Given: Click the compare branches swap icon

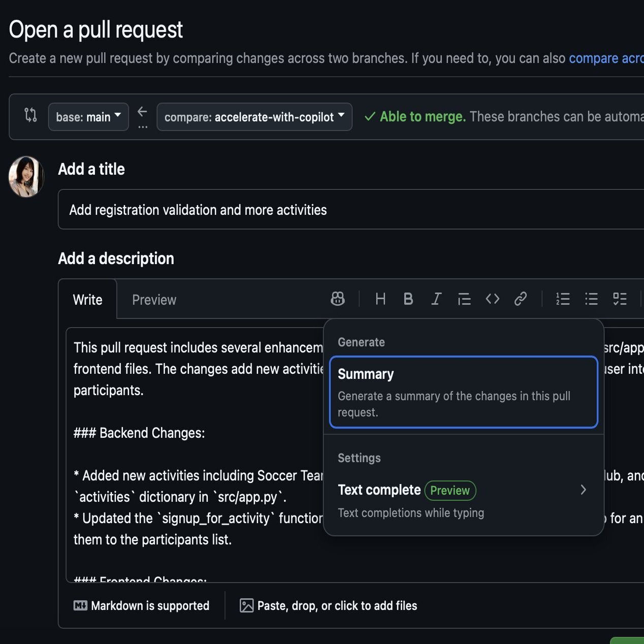Looking at the screenshot, I should click(31, 115).
